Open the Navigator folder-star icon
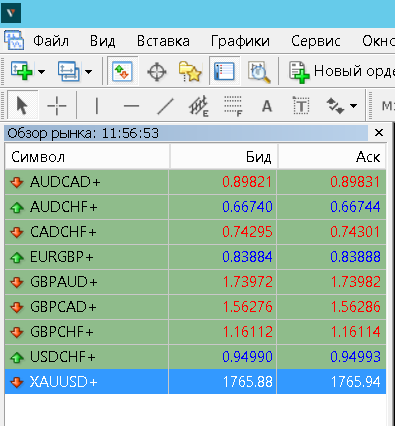 point(190,71)
